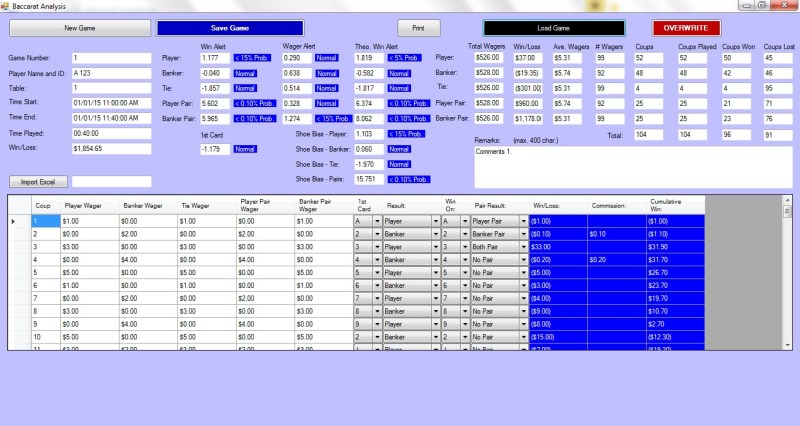Click the Baccarat Analysis title bar icon
Screen dimensions: 800x426
(6, 5)
